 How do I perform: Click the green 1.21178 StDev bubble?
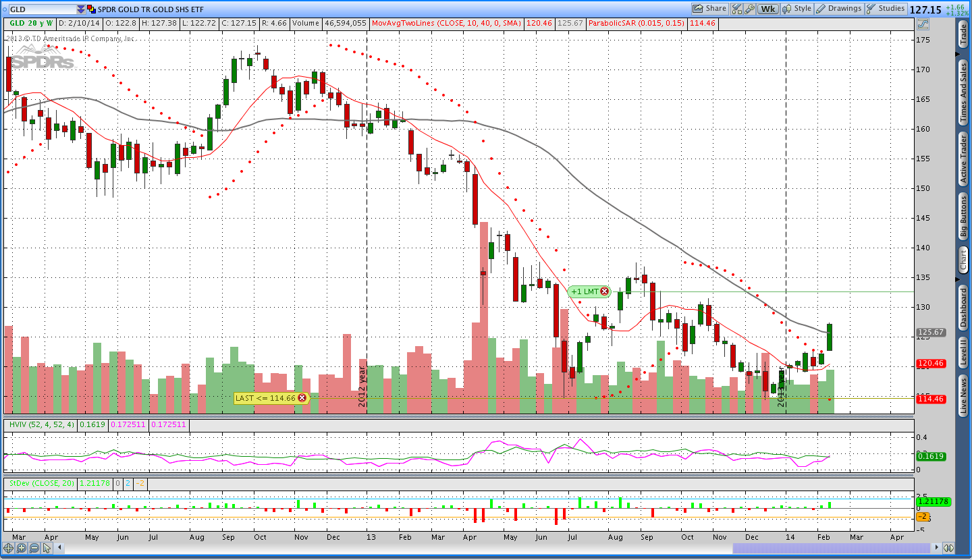pyautogui.click(x=933, y=501)
